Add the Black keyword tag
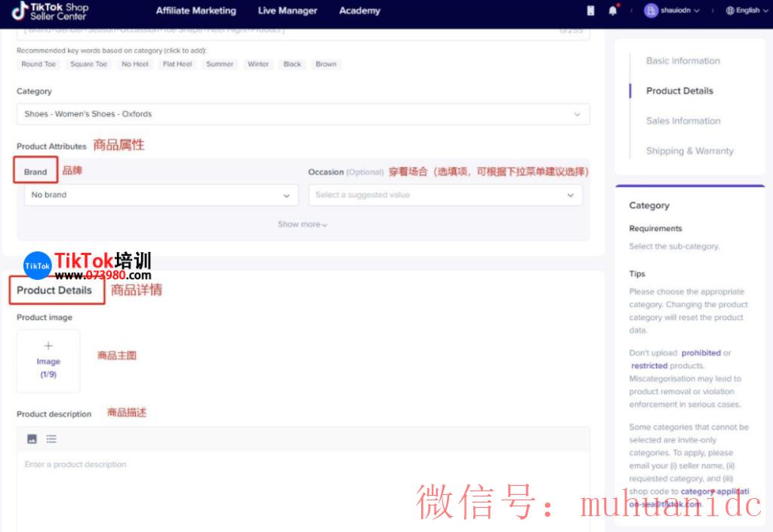Image resolution: width=773 pixels, height=532 pixels. tap(292, 64)
